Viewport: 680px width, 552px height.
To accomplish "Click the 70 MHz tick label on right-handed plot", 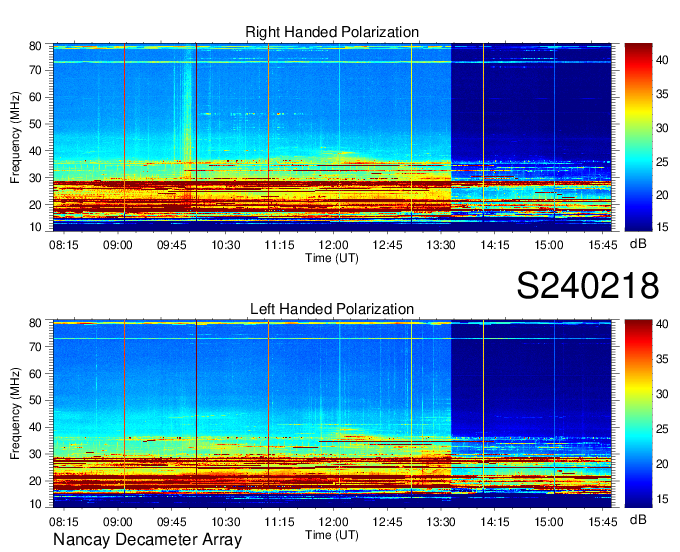I will pyautogui.click(x=35, y=70).
